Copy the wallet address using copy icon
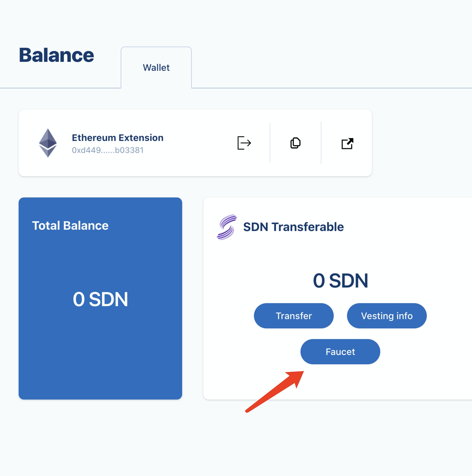The width and height of the screenshot is (472, 476). pyautogui.click(x=295, y=143)
